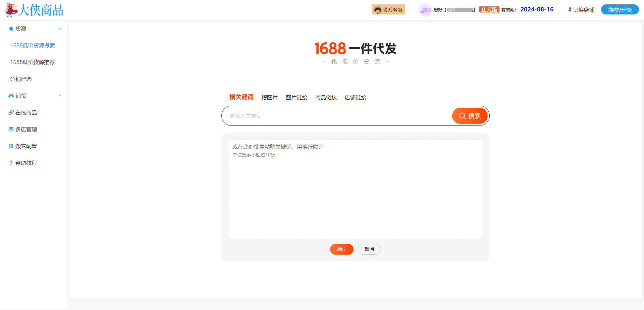Open 1688低价货源搜索 menu item

click(33, 45)
